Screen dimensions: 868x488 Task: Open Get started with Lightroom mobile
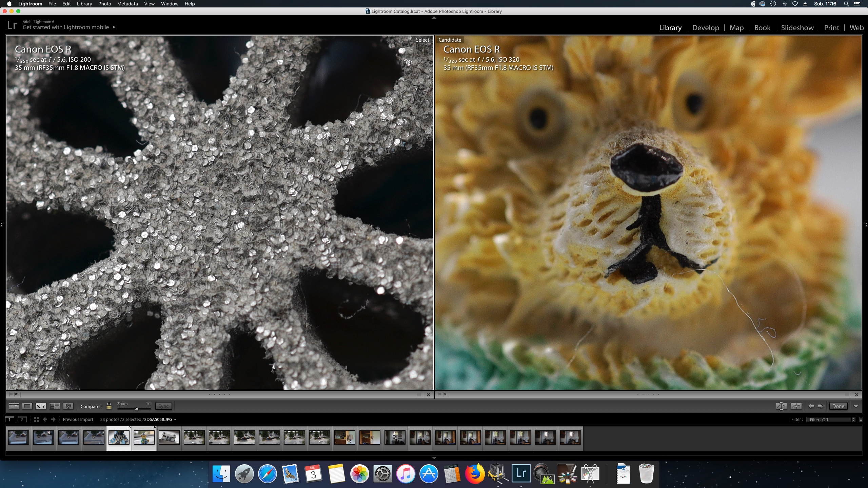[x=66, y=27]
